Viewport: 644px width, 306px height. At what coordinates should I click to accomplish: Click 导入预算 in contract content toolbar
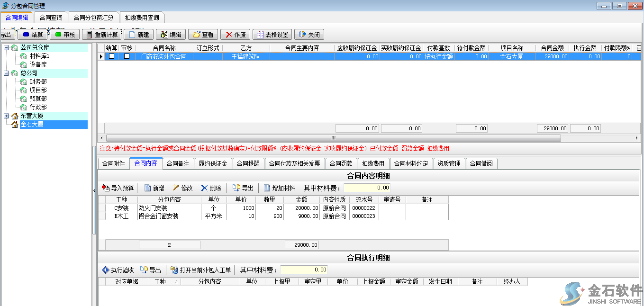[118, 188]
